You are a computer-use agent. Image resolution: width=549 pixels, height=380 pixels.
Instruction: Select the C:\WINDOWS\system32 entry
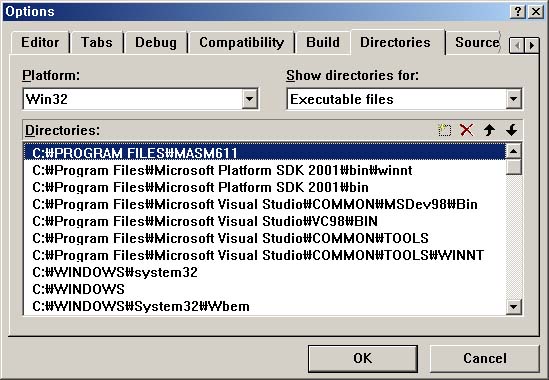click(x=265, y=272)
